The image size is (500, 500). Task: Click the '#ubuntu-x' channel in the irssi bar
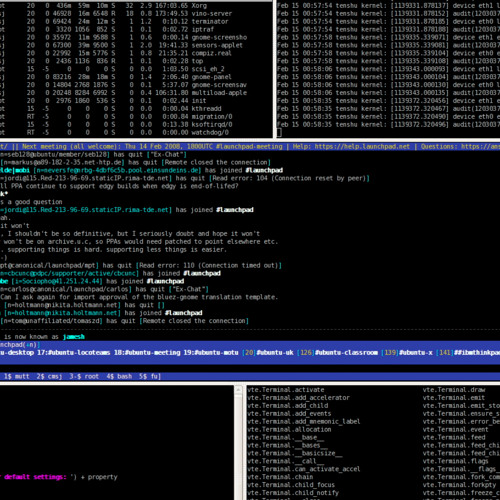pyautogui.click(x=416, y=353)
